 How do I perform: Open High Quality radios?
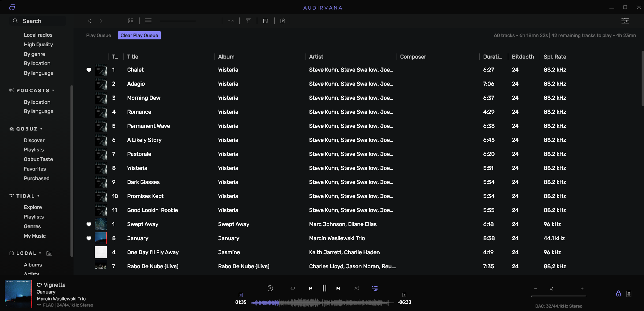coord(38,45)
